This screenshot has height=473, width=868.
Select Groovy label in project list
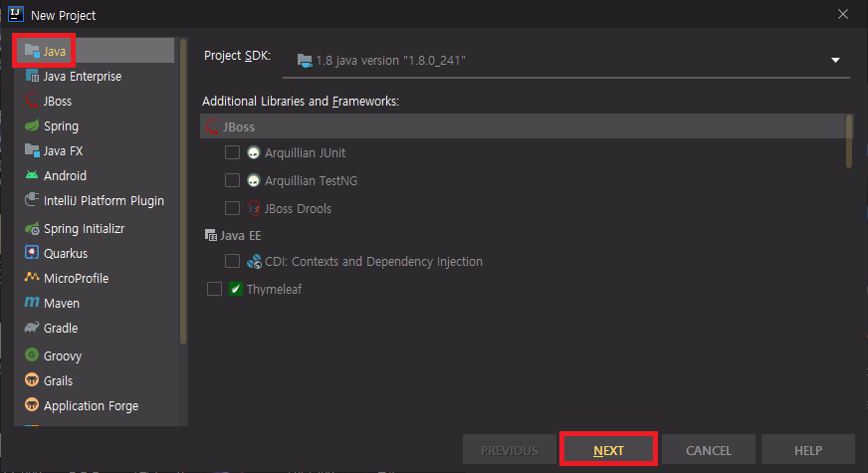coord(63,355)
